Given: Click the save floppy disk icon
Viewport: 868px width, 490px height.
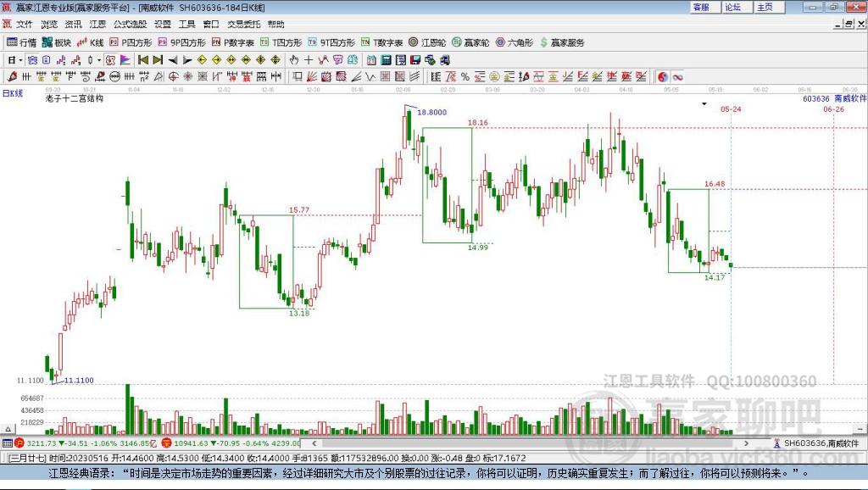Looking at the screenshot, I should (x=415, y=60).
